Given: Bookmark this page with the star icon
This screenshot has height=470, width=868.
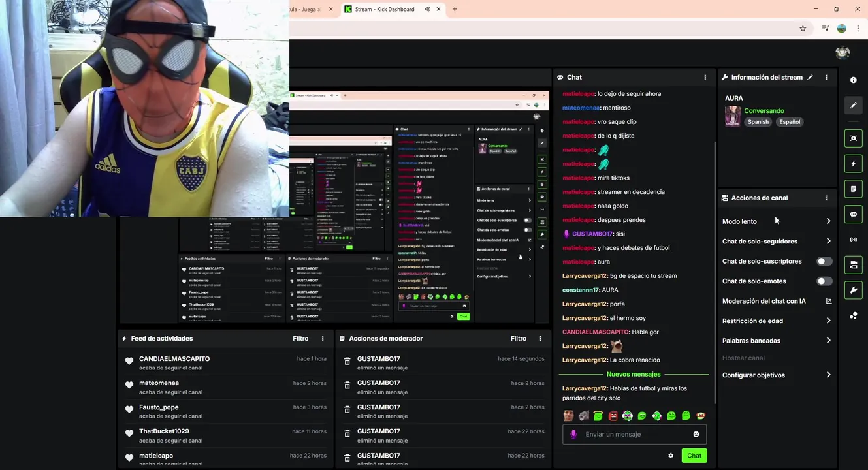Looking at the screenshot, I should [803, 29].
